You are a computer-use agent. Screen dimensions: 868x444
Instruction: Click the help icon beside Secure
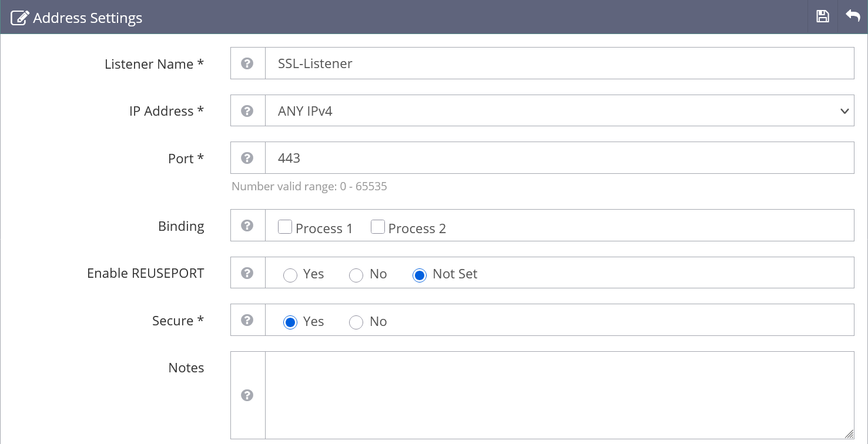click(x=247, y=320)
